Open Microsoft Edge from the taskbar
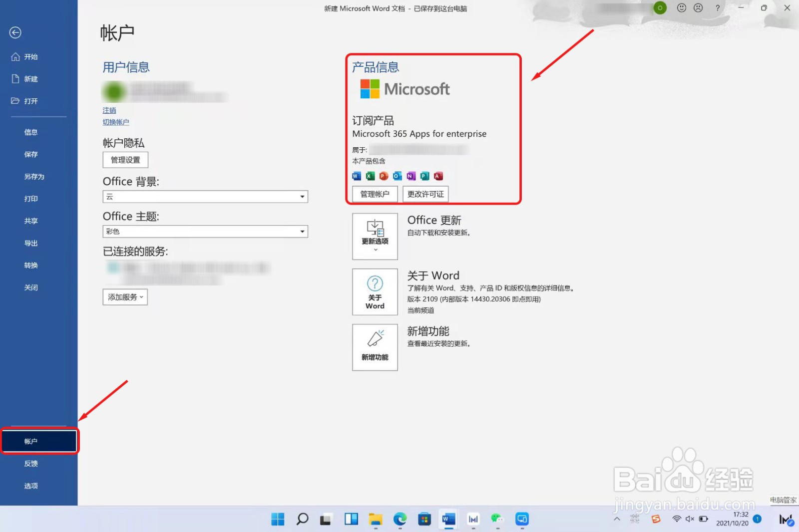The width and height of the screenshot is (799, 532). (x=399, y=519)
